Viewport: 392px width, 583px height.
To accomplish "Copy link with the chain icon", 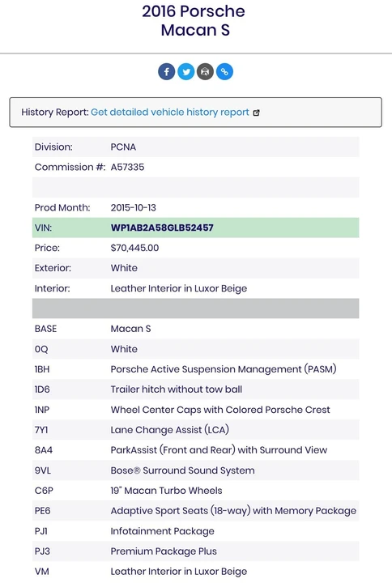I will point(224,71).
